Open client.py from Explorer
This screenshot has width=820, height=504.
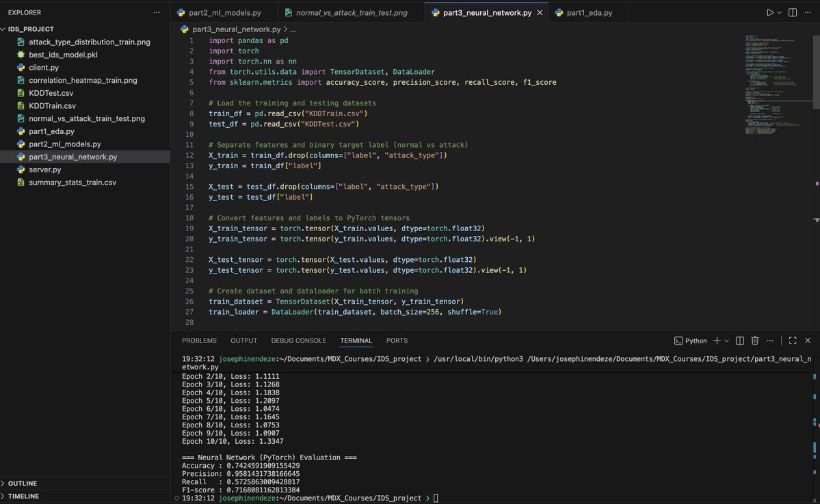[43, 68]
